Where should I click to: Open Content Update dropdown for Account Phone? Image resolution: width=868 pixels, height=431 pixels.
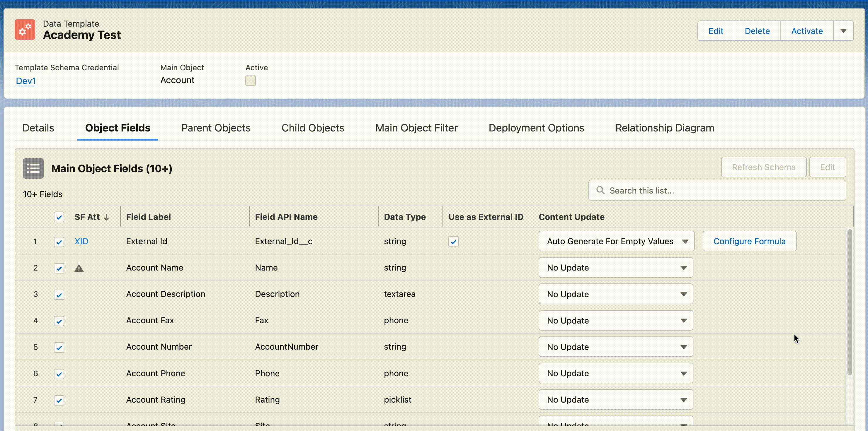point(616,373)
